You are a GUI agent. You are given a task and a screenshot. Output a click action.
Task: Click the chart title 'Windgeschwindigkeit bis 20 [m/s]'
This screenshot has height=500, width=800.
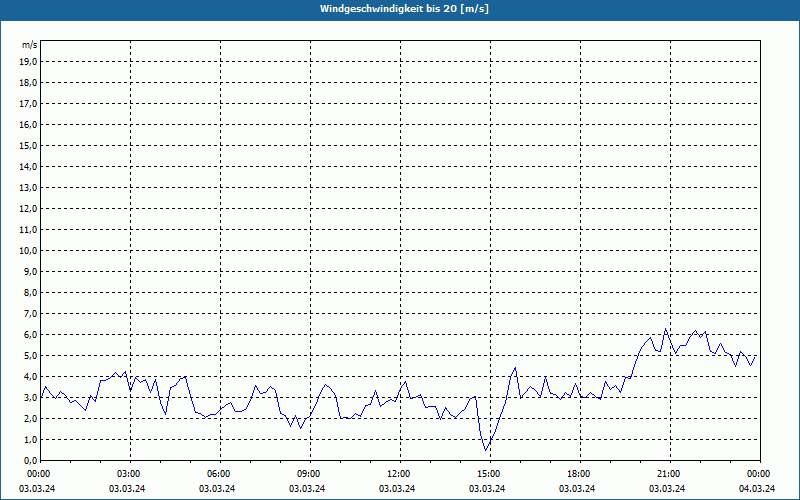pos(404,9)
